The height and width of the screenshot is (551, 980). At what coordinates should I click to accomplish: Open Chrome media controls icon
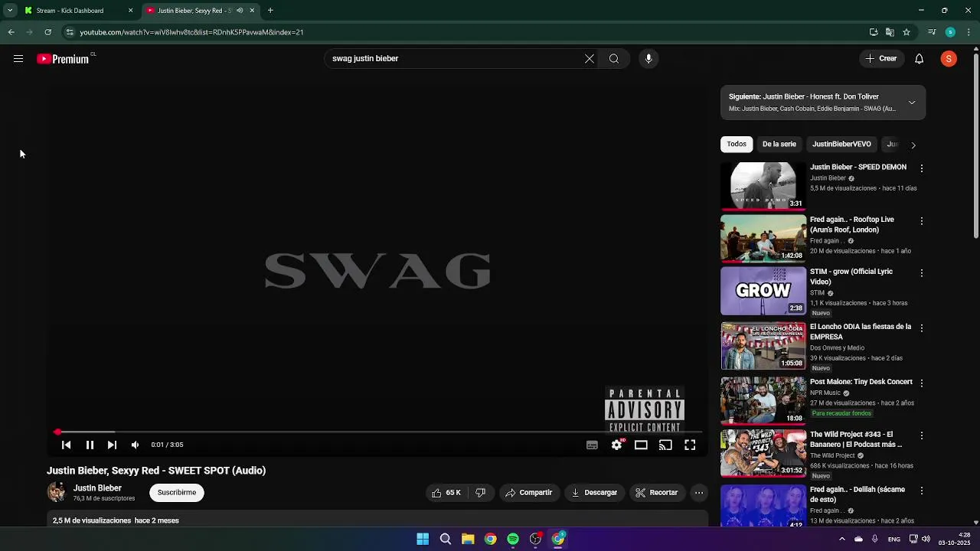click(932, 32)
